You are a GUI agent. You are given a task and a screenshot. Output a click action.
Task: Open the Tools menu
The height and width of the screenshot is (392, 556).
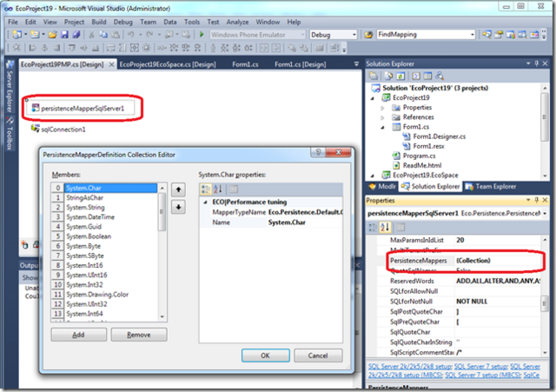pos(191,22)
